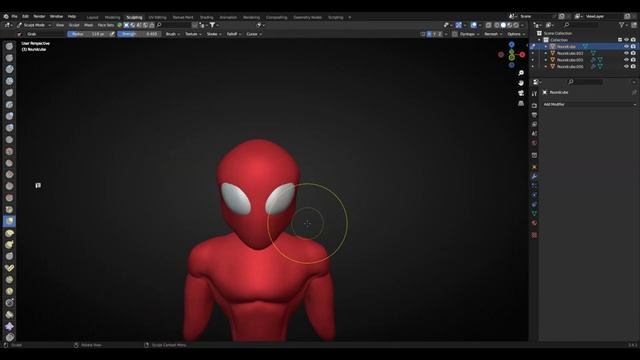Open the Brush settings dropdown

pyautogui.click(x=173, y=34)
